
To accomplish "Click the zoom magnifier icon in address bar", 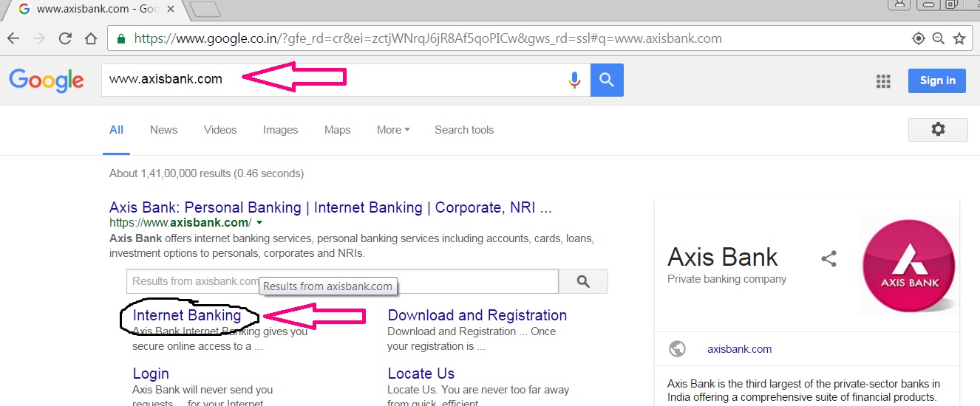I will tap(939, 38).
